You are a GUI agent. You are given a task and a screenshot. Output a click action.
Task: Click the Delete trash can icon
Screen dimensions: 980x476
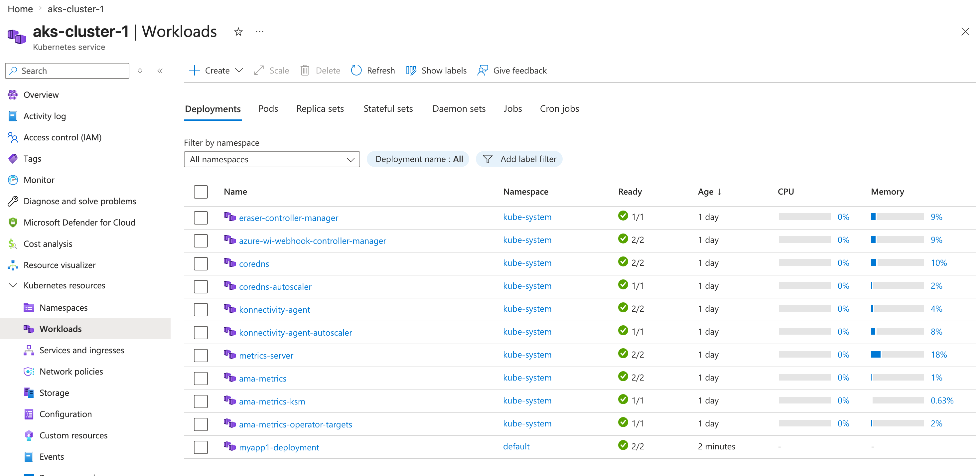click(305, 71)
